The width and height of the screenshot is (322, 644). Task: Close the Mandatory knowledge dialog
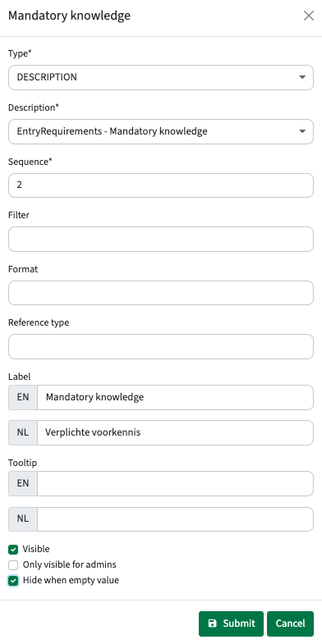click(x=308, y=16)
